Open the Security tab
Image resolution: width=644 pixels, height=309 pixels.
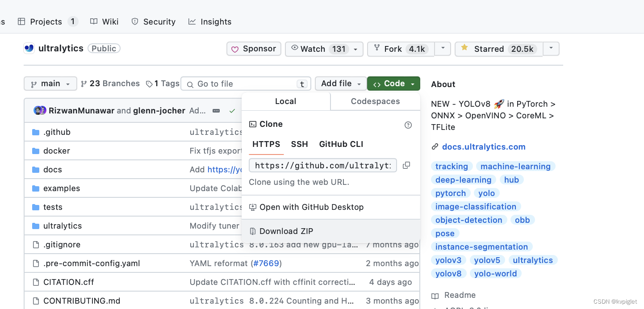click(x=153, y=21)
